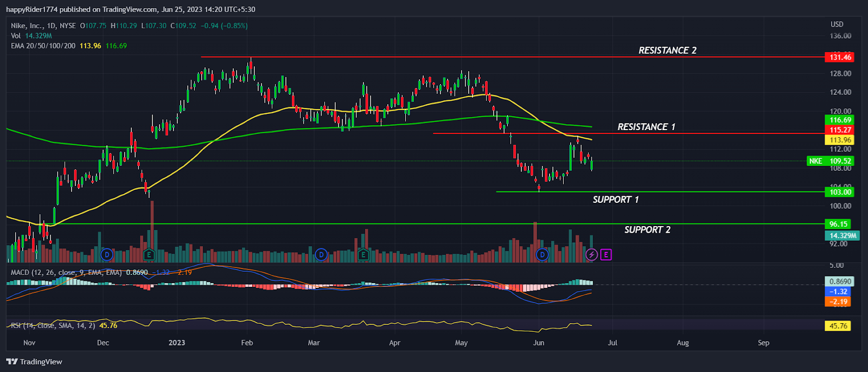Click the NYSE exchange label in legend
The image size is (868, 372).
(x=68, y=25)
